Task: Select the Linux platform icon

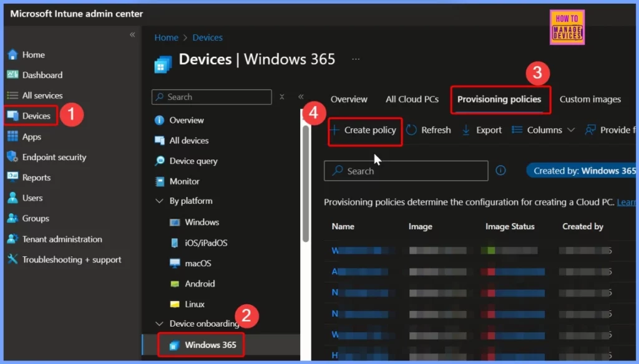Action: (175, 304)
